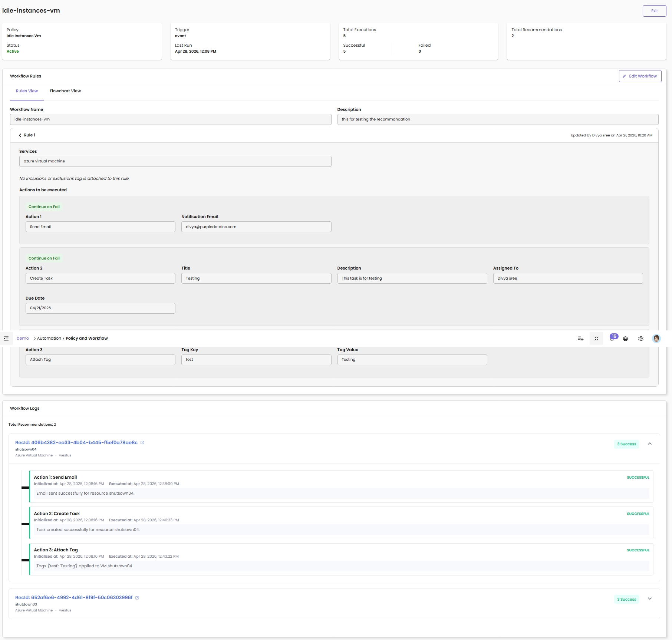Viewport: 672px width, 640px height.
Task: Click the exit fullscreen collapse icon
Action: pyautogui.click(x=596, y=339)
